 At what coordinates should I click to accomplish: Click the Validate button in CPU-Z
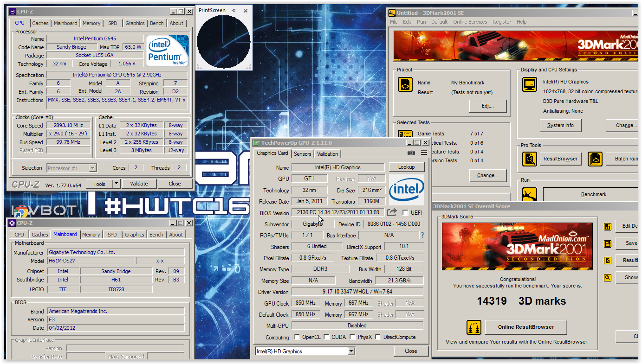point(139,184)
